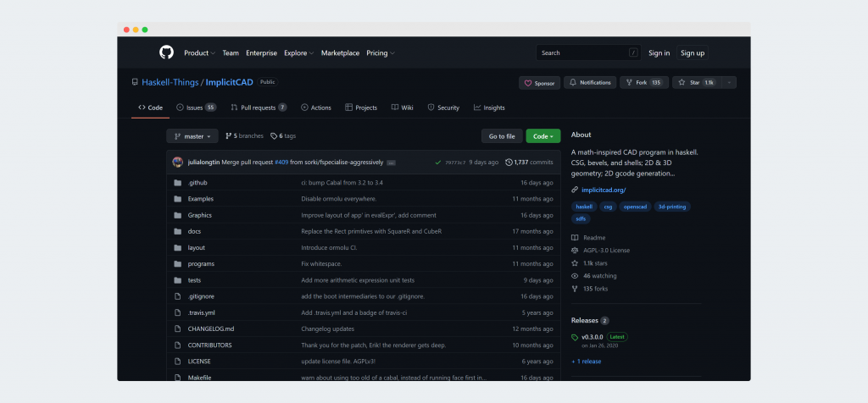Click the eye icon beside 46 watching
The height and width of the screenshot is (403, 868).
[x=575, y=276]
